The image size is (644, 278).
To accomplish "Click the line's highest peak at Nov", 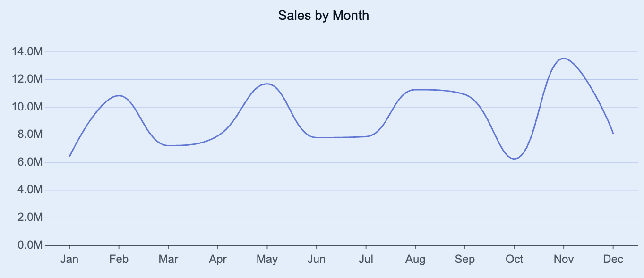I will click(563, 59).
